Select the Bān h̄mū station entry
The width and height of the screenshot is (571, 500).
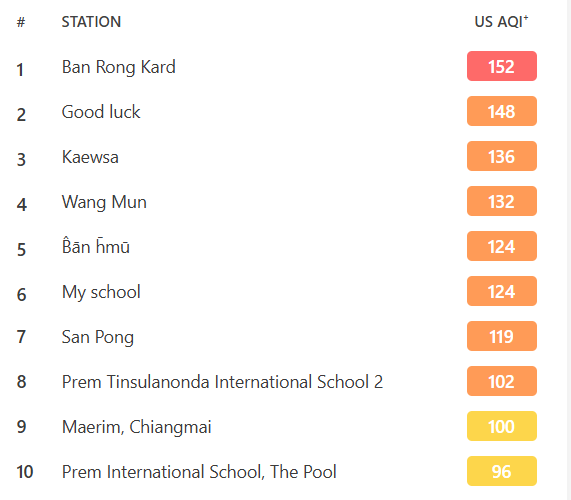(x=96, y=246)
